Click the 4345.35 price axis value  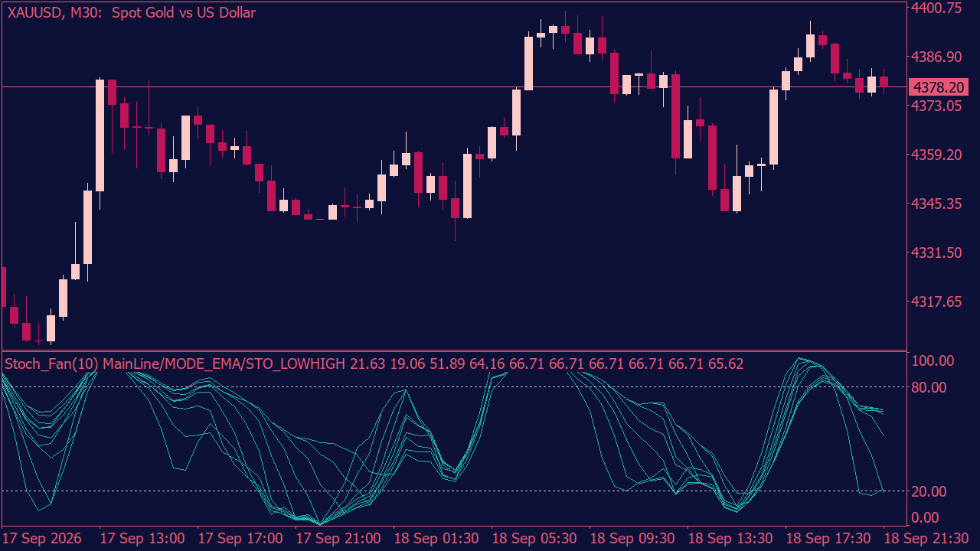[938, 204]
